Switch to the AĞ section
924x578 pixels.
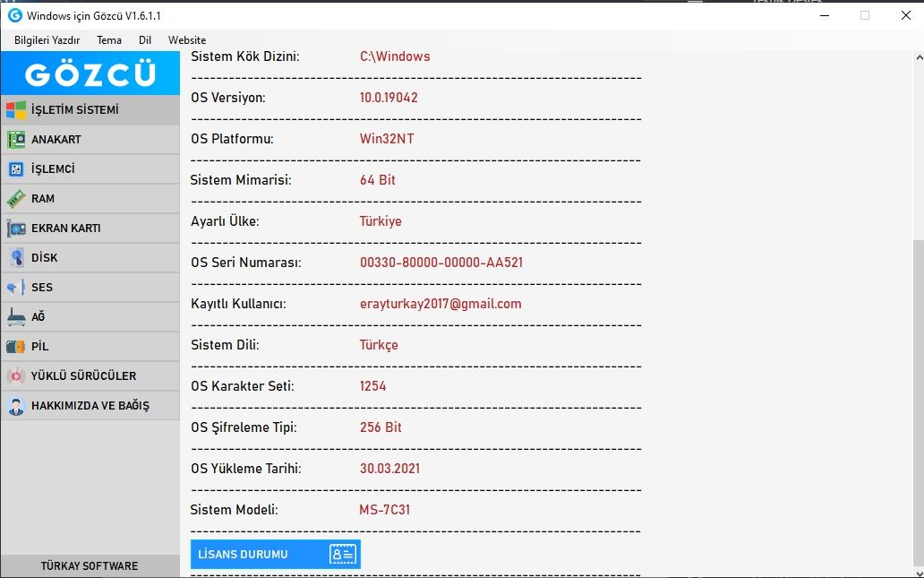(x=90, y=316)
